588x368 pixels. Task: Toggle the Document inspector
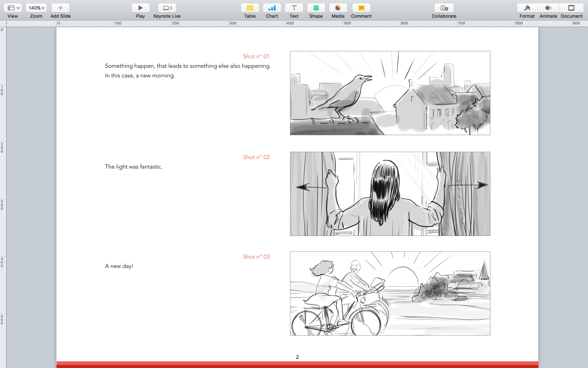pyautogui.click(x=571, y=8)
